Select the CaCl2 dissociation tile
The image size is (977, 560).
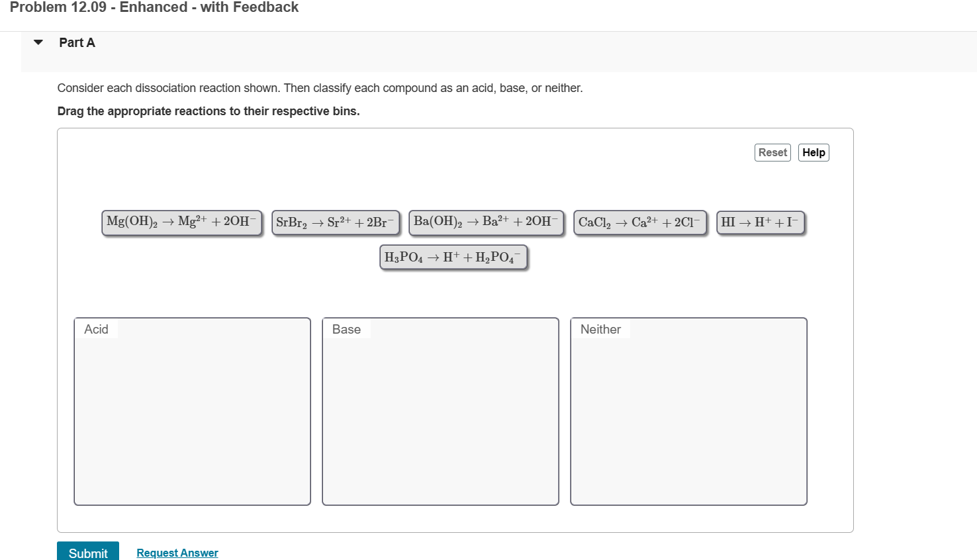pyautogui.click(x=639, y=222)
